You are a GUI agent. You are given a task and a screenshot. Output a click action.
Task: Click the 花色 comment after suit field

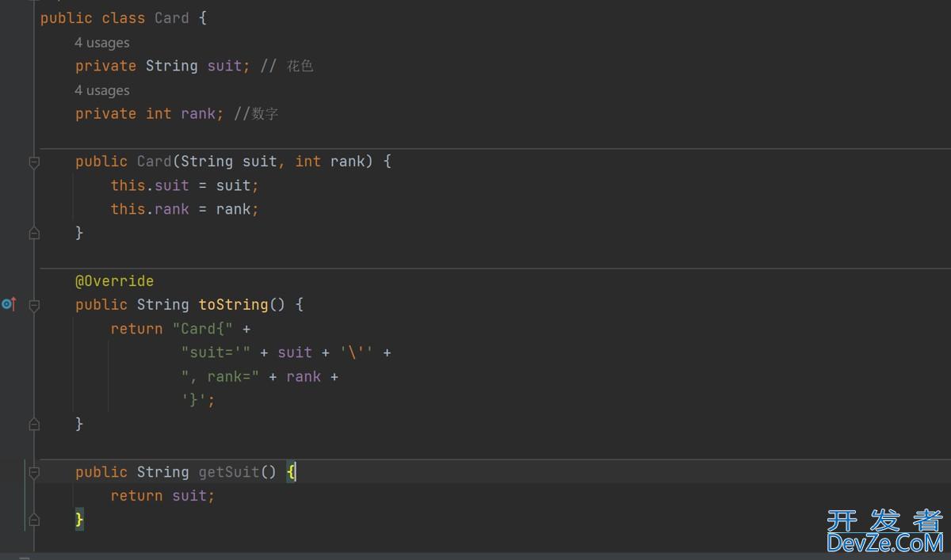coord(300,66)
